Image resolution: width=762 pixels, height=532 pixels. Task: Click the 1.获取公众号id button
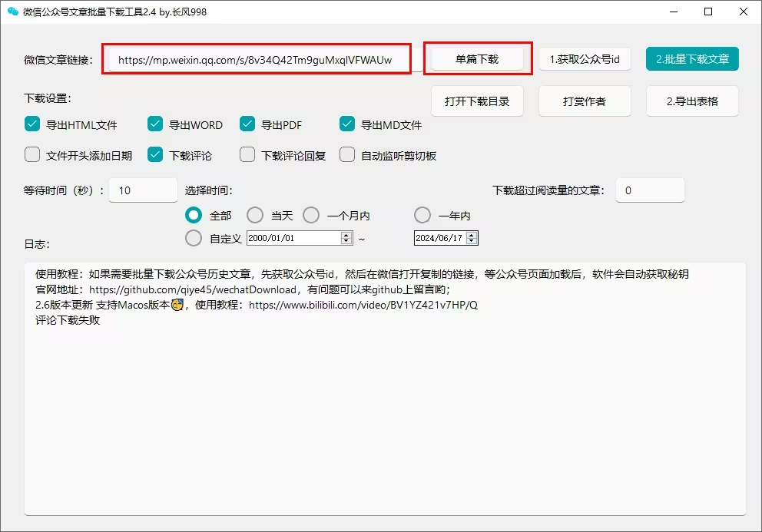pos(585,59)
